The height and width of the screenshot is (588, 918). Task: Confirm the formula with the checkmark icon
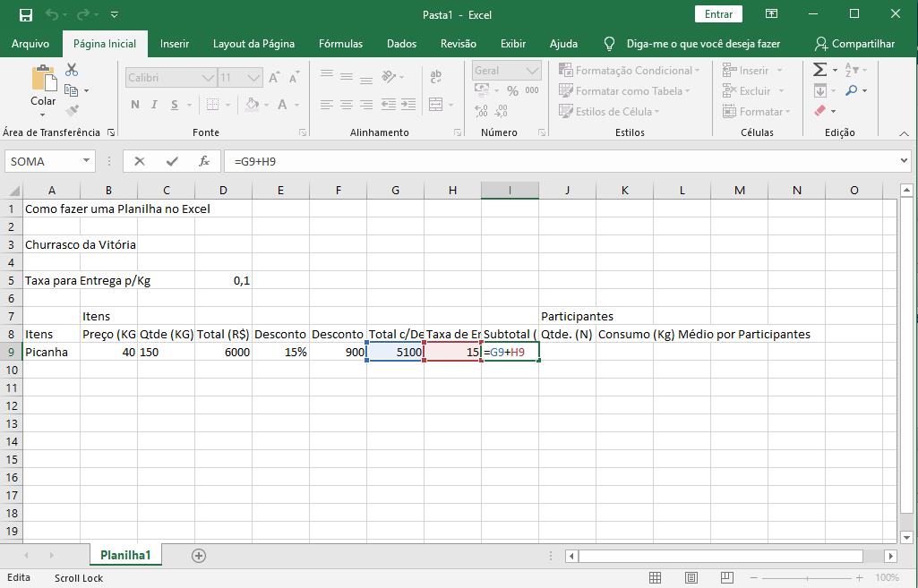pyautogui.click(x=172, y=161)
